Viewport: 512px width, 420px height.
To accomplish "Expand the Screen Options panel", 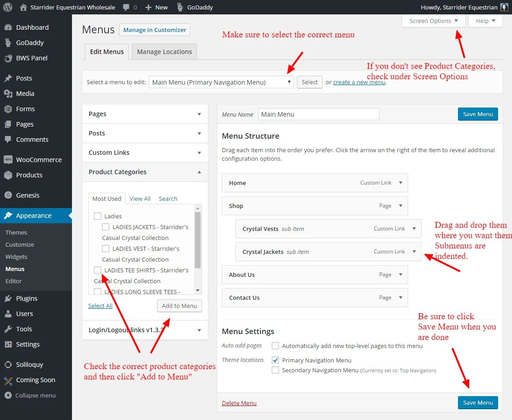I will pos(433,21).
